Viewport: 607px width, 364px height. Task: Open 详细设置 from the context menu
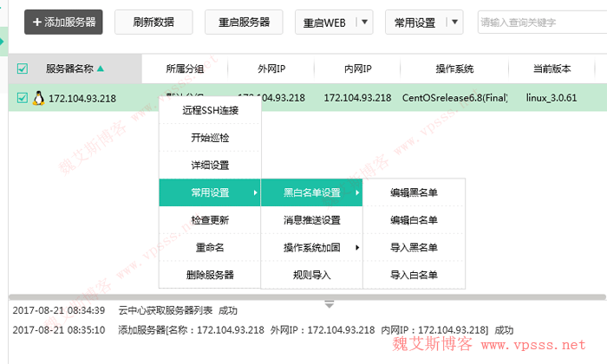click(210, 165)
